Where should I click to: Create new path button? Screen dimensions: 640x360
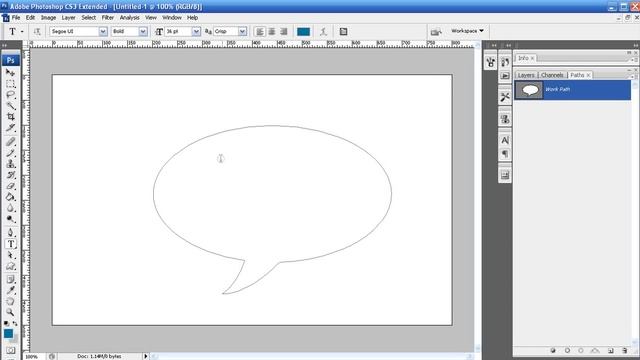click(x=611, y=351)
